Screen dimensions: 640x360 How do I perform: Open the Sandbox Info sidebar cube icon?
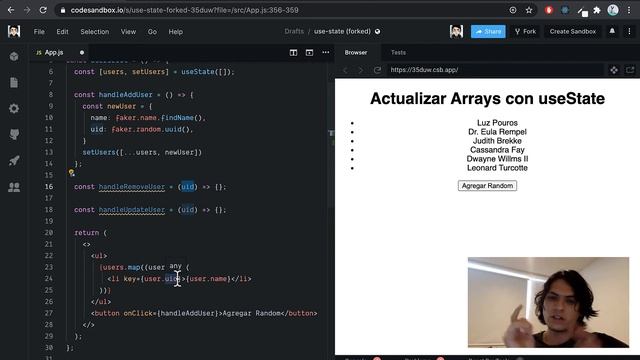coord(14,56)
